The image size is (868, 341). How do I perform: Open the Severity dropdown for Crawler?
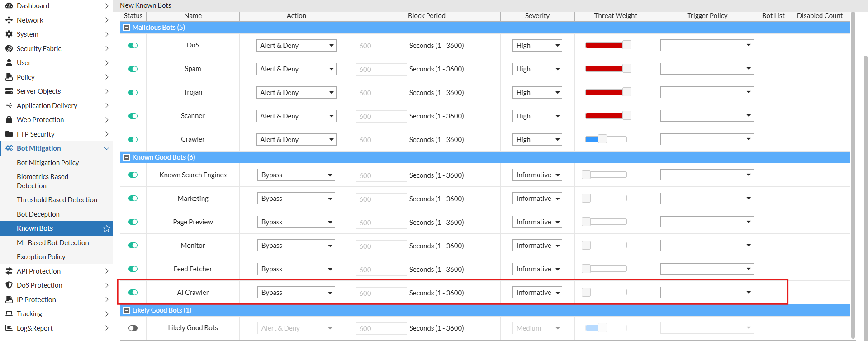[537, 139]
